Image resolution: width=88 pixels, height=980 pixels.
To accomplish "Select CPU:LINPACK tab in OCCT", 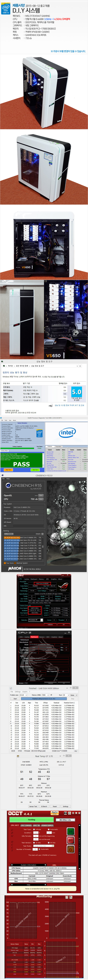I will [x=26, y=826].
